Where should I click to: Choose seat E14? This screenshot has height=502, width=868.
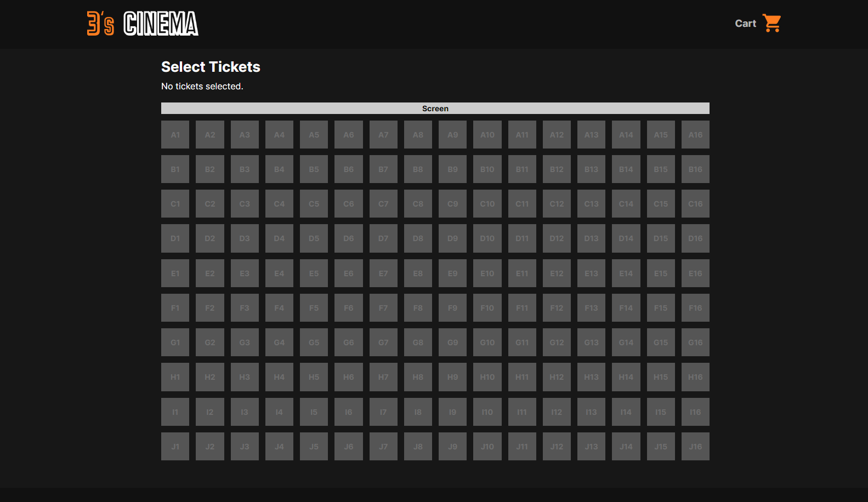(626, 273)
